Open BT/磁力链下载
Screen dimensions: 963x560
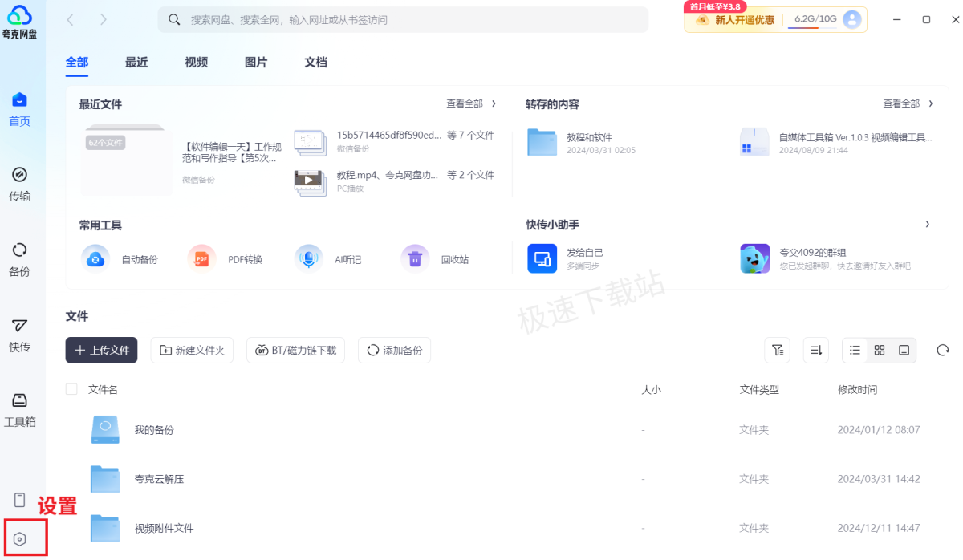coord(296,350)
